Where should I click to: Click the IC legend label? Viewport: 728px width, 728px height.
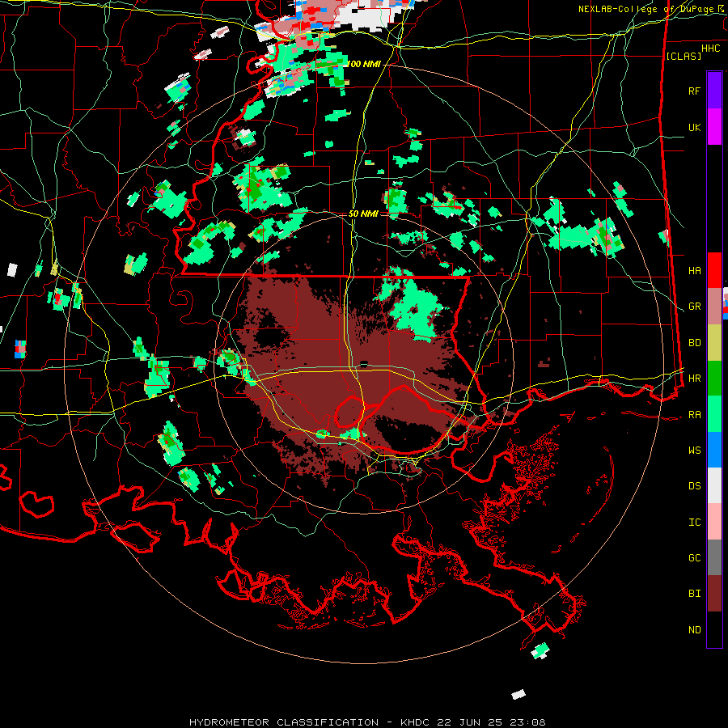pos(694,523)
